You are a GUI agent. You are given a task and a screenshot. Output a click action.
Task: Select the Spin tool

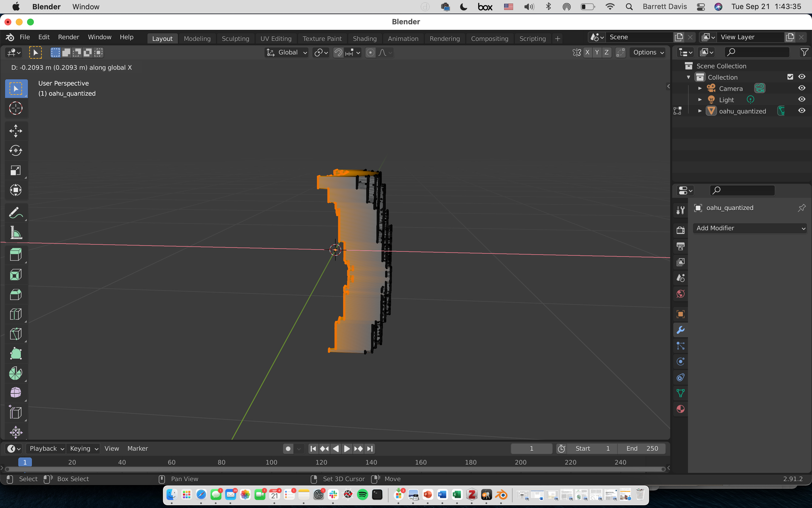(16, 373)
